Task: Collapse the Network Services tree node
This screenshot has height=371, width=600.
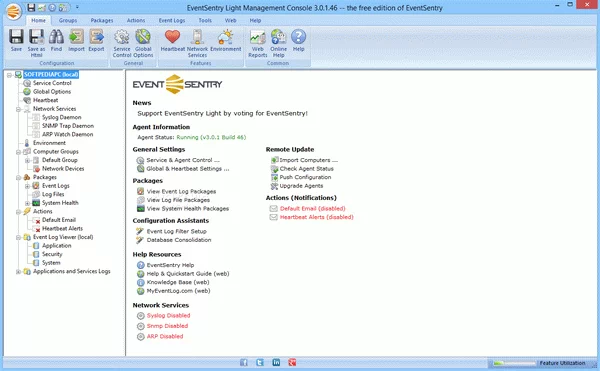Action: [x=18, y=109]
